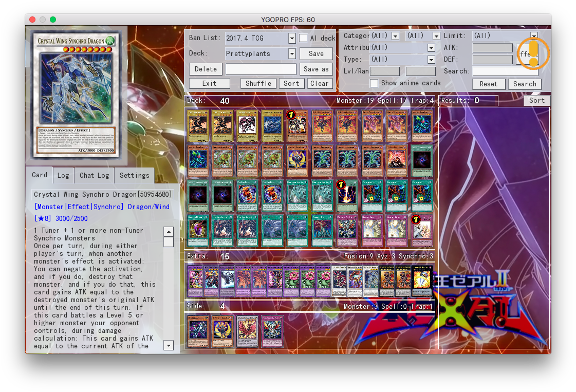Image resolution: width=576 pixels, height=392 pixels.
Task: Click the first Lvl/Rank field
Action: (385, 71)
